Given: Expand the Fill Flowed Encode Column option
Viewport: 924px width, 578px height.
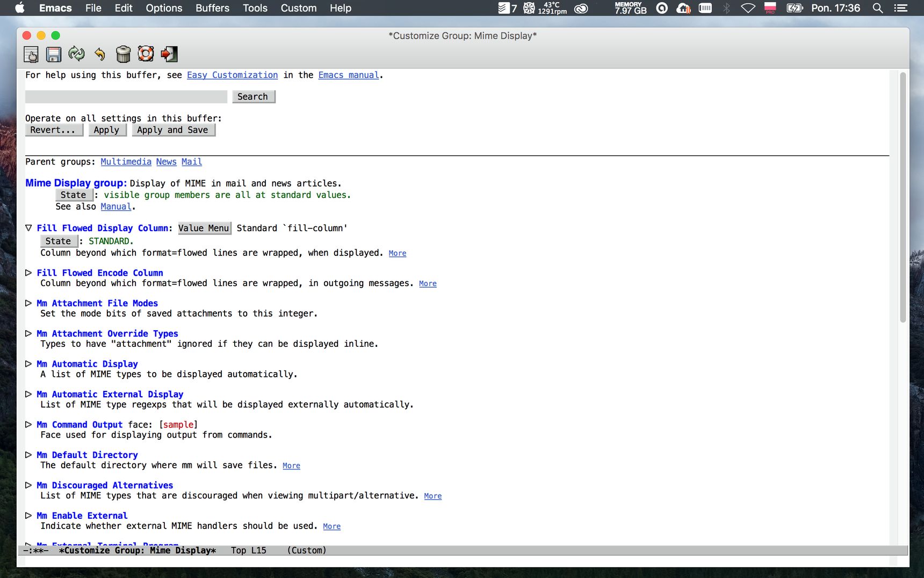Looking at the screenshot, I should [x=28, y=273].
